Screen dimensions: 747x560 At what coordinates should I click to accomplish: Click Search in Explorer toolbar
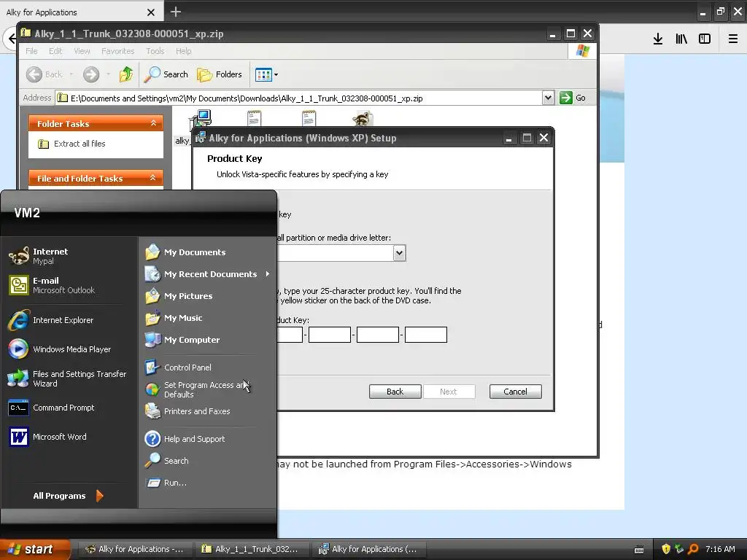pyautogui.click(x=166, y=74)
